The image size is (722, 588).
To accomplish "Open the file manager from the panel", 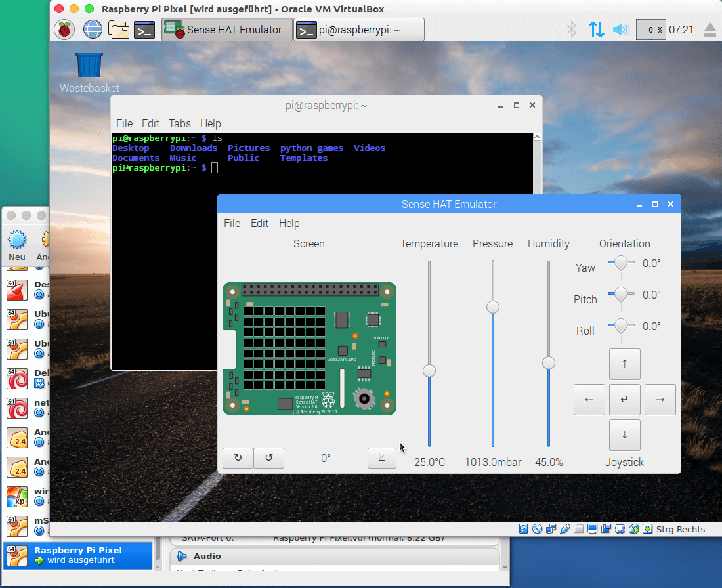I will pyautogui.click(x=119, y=30).
